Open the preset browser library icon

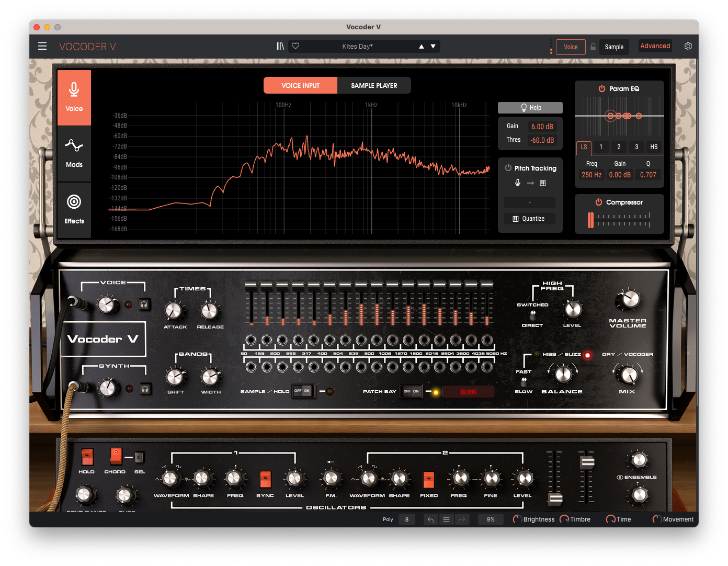[280, 47]
